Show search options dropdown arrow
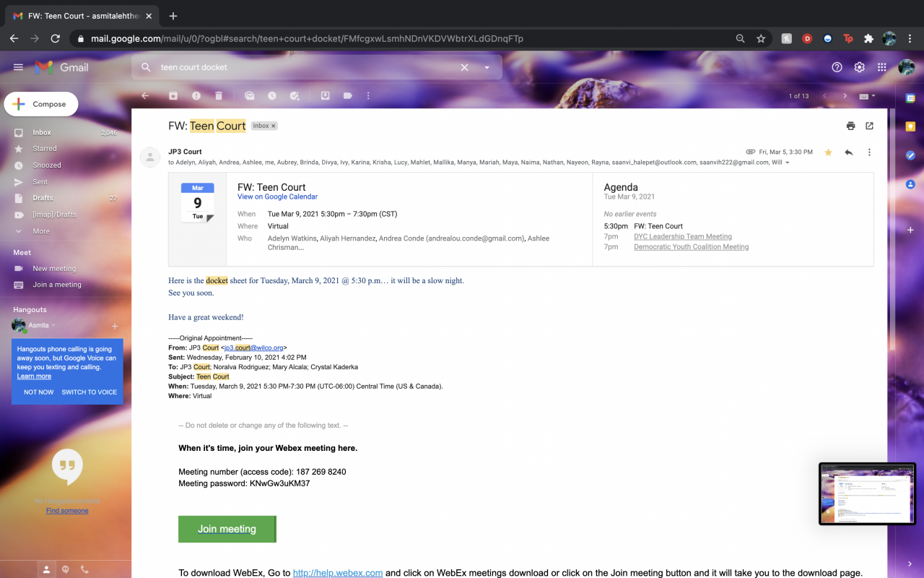 tap(487, 67)
